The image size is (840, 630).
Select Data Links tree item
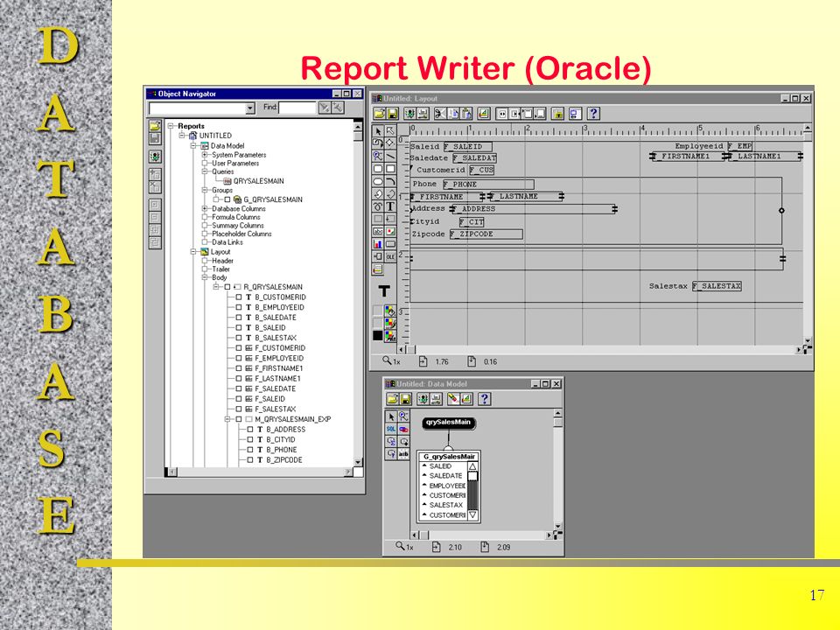(227, 242)
